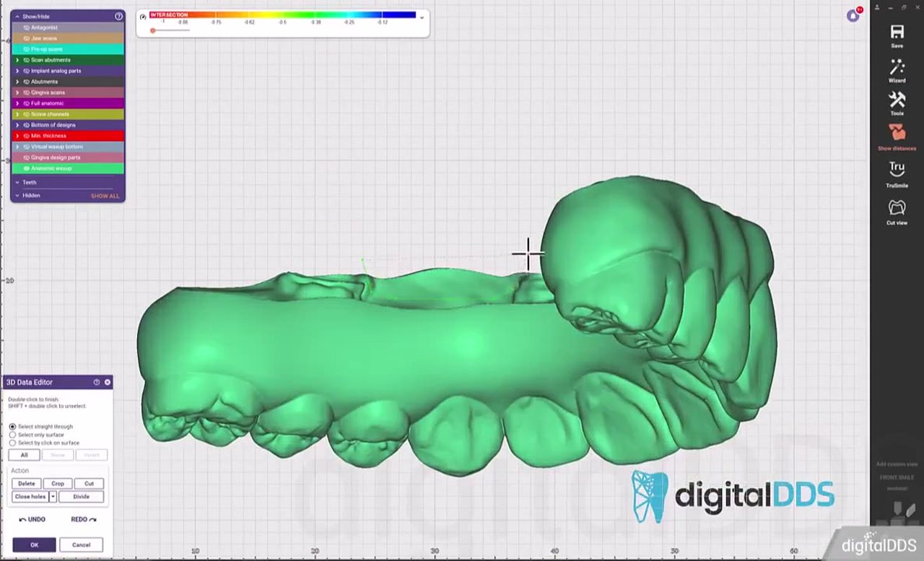
Task: Toggle the Abutments eye icon
Action: [x=27, y=82]
